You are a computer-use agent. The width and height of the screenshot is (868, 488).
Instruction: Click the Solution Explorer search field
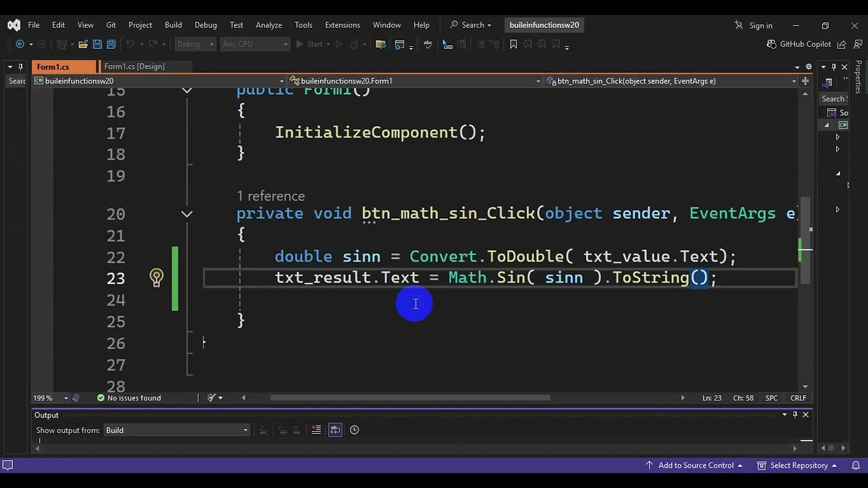click(833, 99)
